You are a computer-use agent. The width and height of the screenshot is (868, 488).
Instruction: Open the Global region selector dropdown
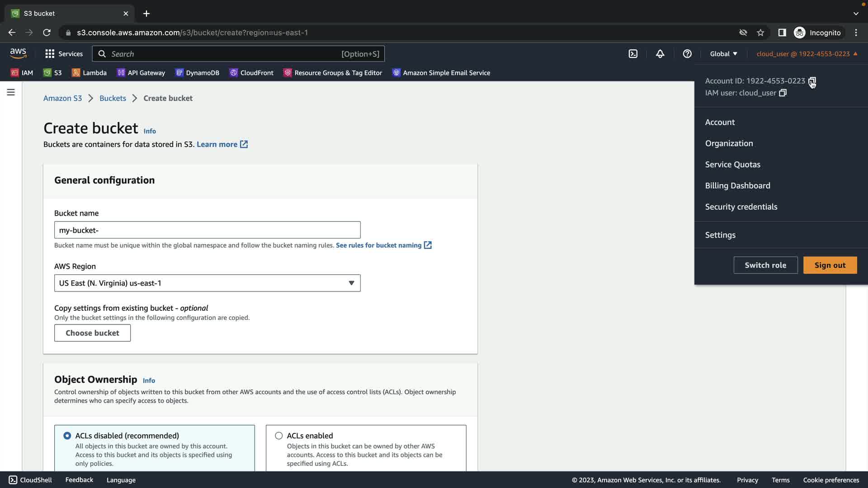(x=723, y=54)
